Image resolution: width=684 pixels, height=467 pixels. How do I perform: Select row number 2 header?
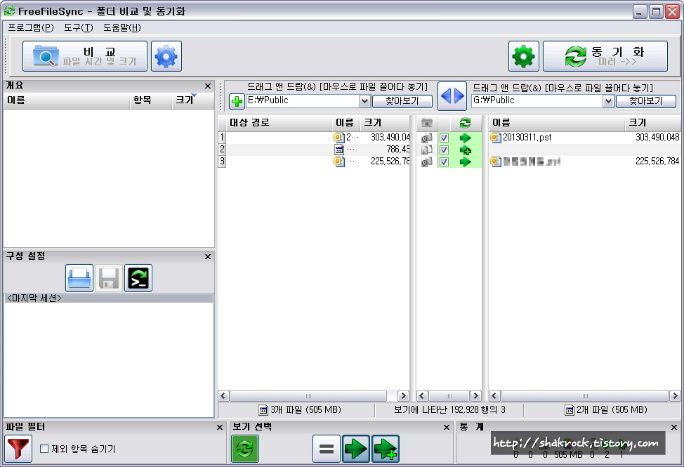tap(222, 150)
